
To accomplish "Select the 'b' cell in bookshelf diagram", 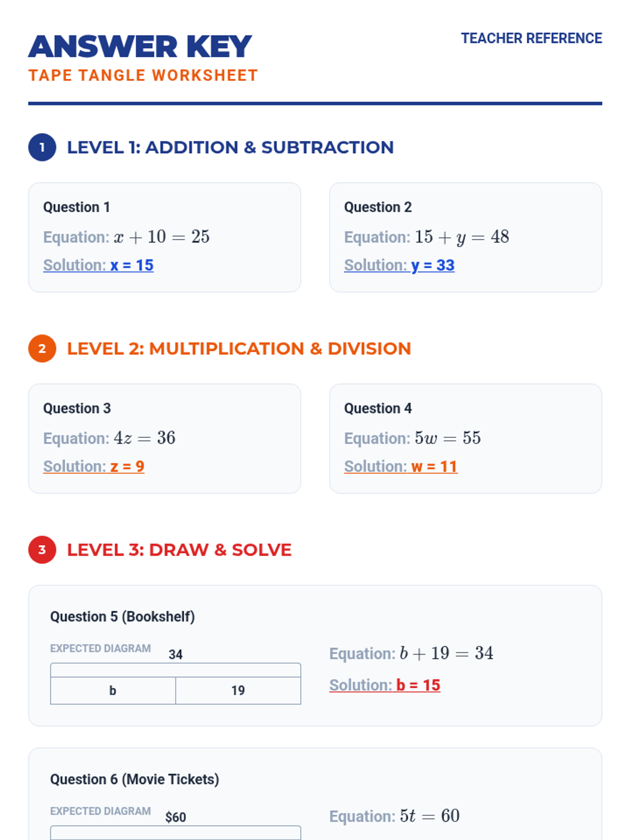I will pos(113,690).
